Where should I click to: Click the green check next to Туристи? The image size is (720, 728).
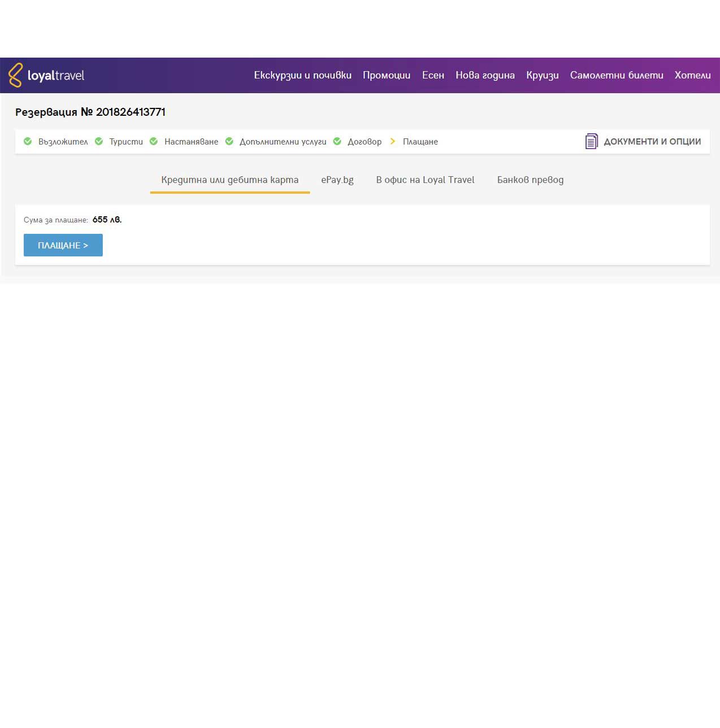click(99, 141)
